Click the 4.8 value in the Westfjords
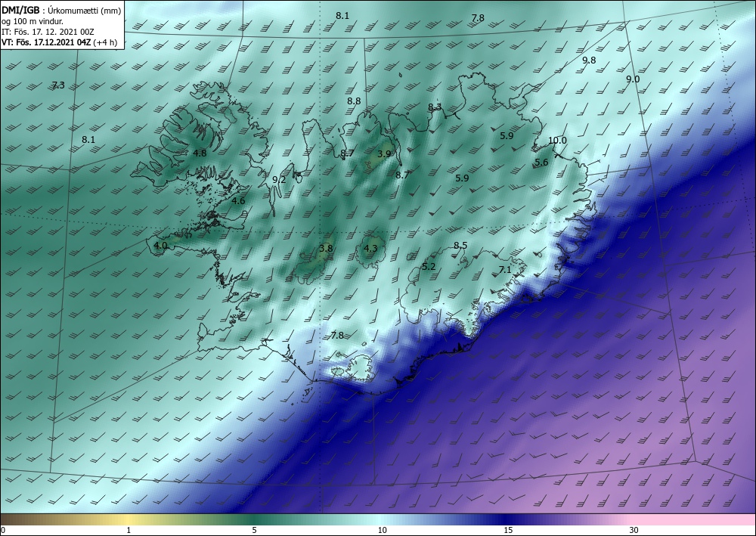The image size is (756, 536). click(x=200, y=153)
